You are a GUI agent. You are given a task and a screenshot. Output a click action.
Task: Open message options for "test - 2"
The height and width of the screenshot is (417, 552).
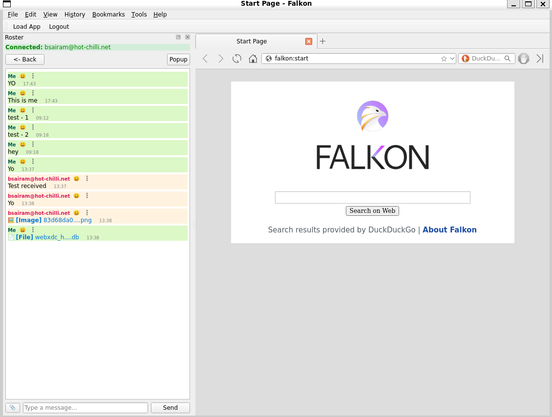click(33, 127)
